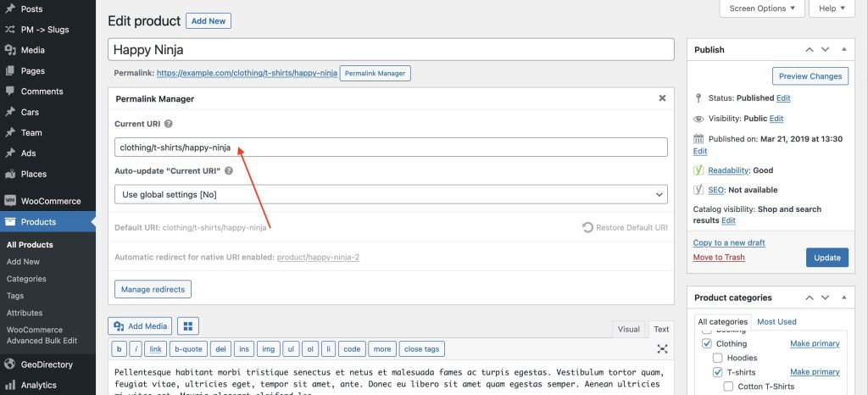Click the Cars pin icon
The height and width of the screenshot is (395, 868).
coord(10,112)
